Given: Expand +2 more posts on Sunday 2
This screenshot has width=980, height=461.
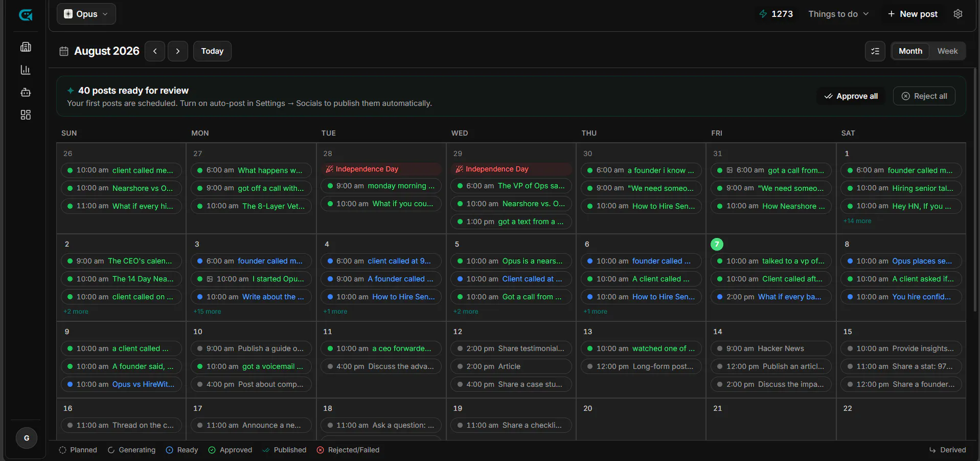Looking at the screenshot, I should (x=76, y=312).
